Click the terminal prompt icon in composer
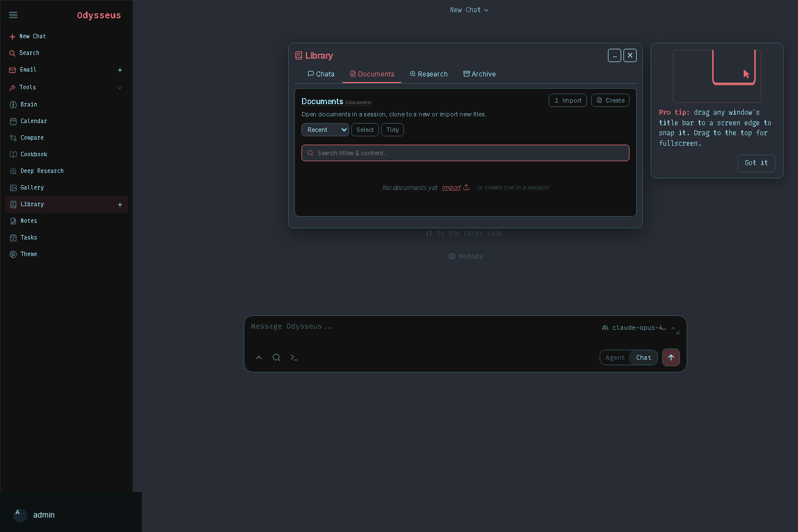 point(294,357)
